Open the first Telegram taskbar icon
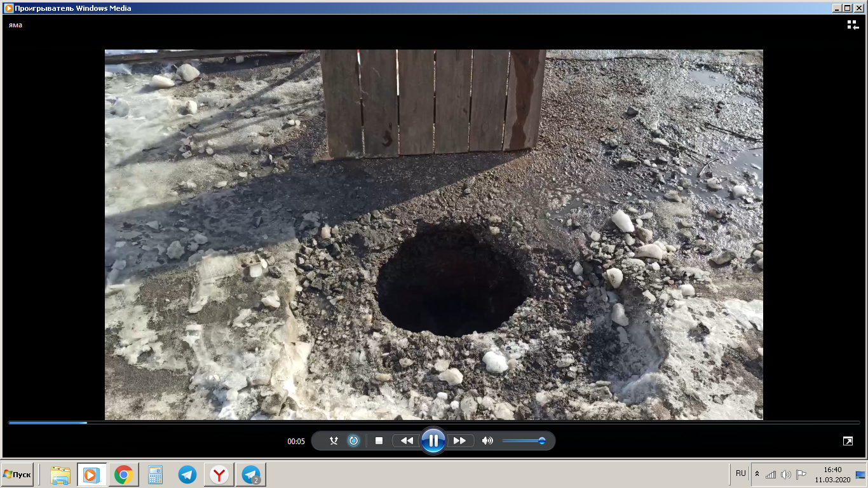Viewport: 868px width, 488px height. [x=187, y=475]
